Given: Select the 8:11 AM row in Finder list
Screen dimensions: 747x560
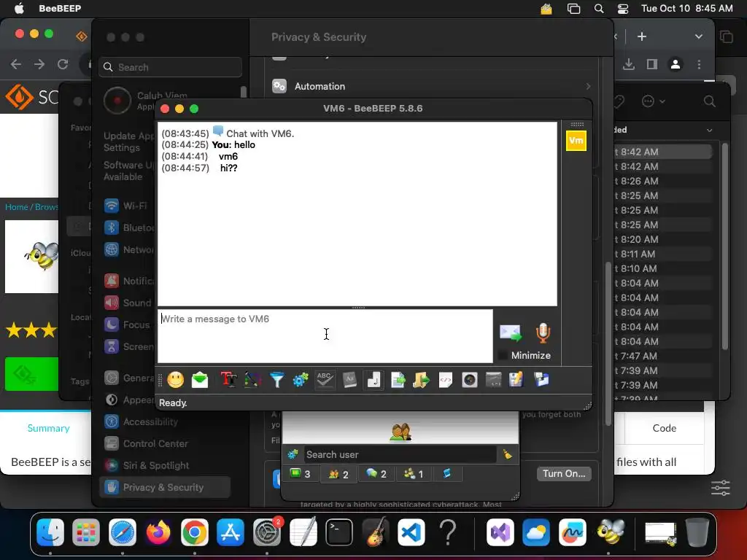Looking at the screenshot, I should (662, 254).
